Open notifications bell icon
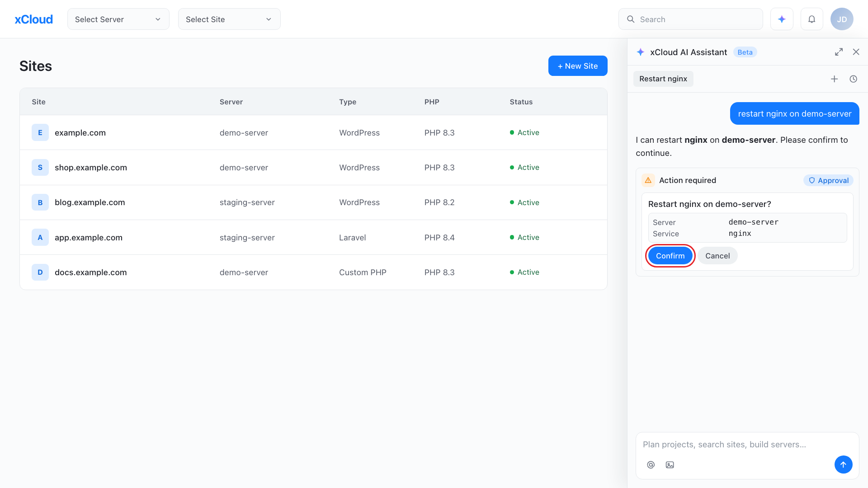868x488 pixels. coord(812,19)
